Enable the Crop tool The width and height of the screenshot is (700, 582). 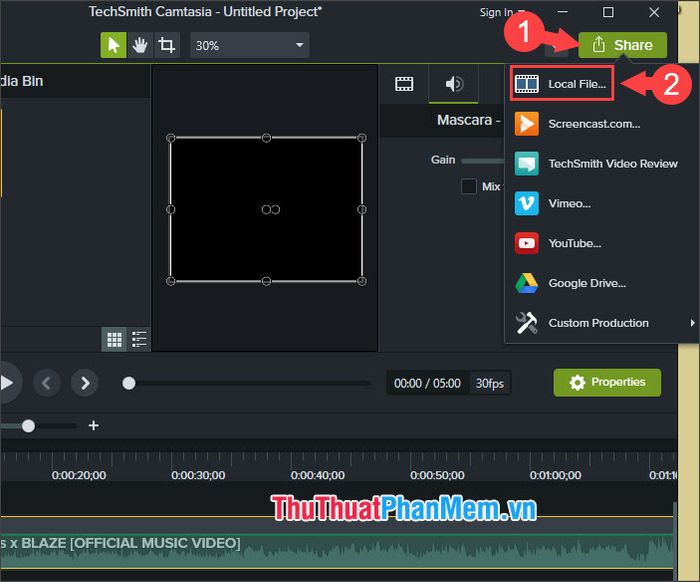[x=167, y=45]
